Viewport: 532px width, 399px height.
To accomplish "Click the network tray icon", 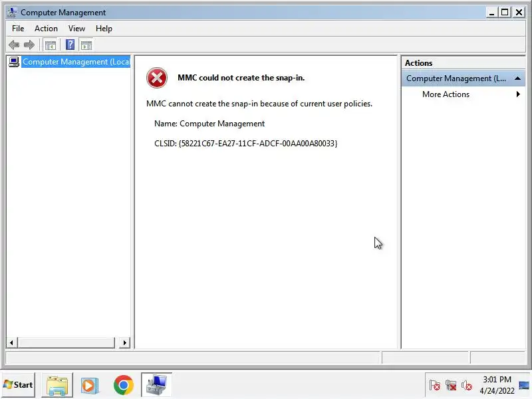I will coord(451,386).
